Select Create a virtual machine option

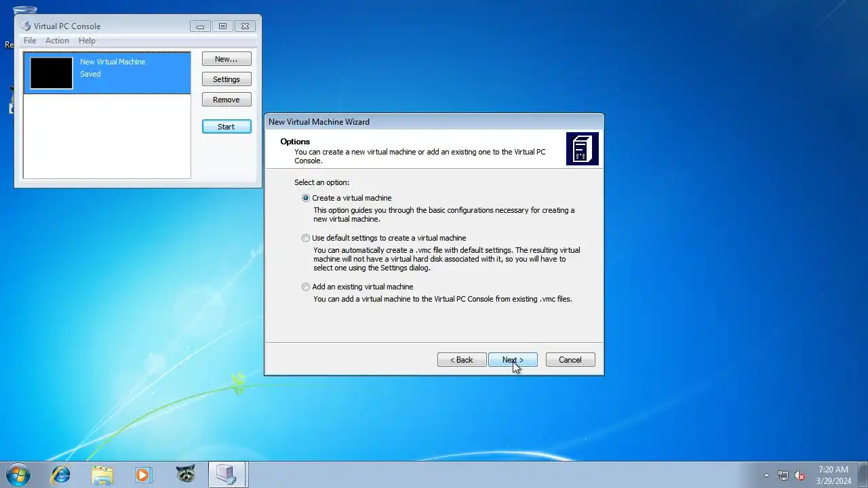pyautogui.click(x=306, y=198)
